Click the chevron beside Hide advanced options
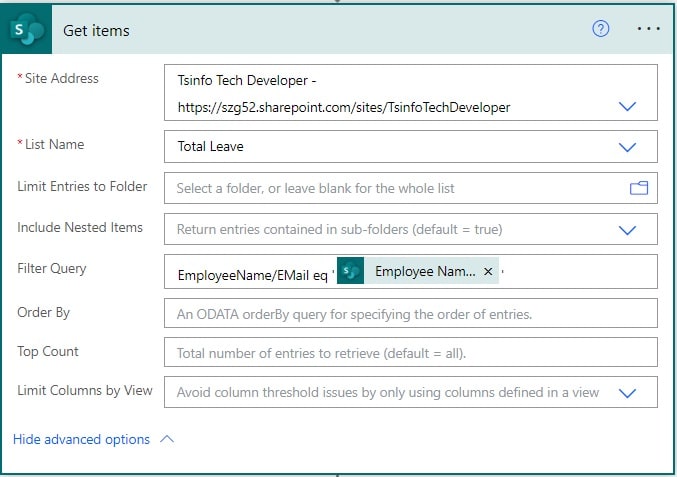The image size is (677, 477). (x=167, y=439)
